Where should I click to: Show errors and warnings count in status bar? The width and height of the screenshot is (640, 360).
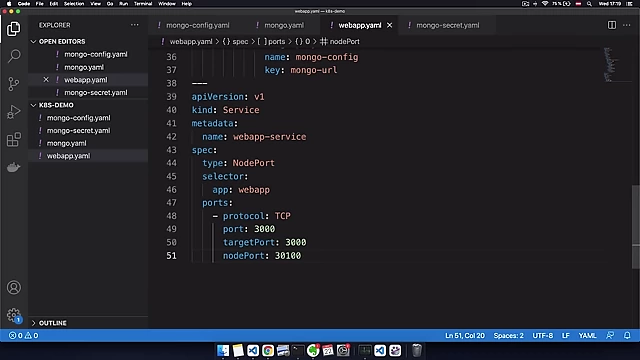click(24, 336)
